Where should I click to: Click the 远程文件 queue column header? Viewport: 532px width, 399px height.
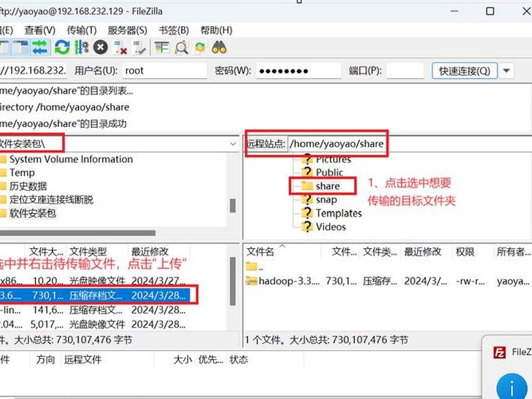(82, 360)
